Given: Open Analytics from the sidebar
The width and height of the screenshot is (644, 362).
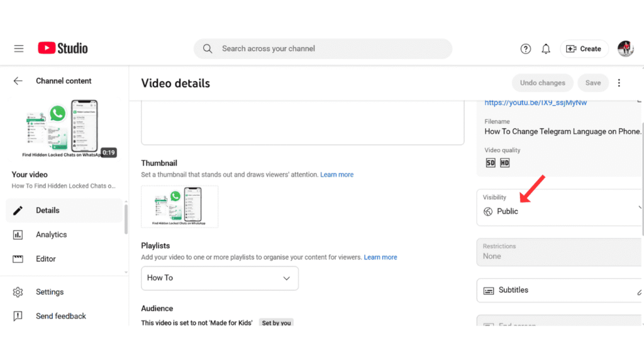Looking at the screenshot, I should 52,234.
